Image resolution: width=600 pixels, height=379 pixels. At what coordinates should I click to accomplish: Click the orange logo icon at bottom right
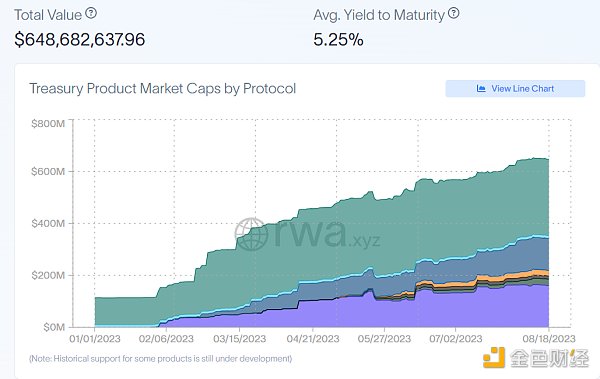click(494, 358)
